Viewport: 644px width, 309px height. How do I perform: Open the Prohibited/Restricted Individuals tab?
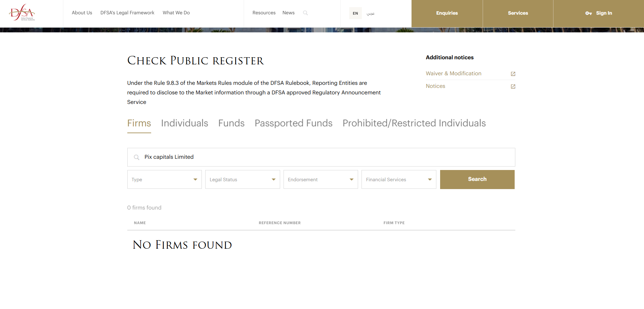click(414, 123)
